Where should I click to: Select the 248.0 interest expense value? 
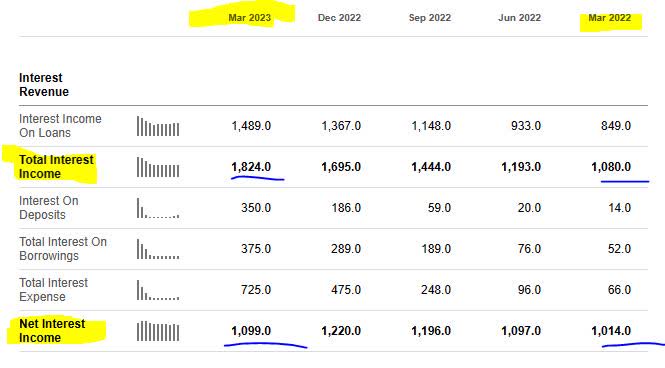coord(436,290)
